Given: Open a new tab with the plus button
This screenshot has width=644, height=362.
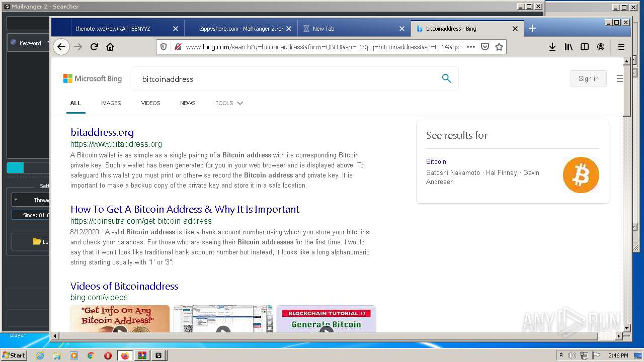Looking at the screenshot, I should [x=532, y=29].
